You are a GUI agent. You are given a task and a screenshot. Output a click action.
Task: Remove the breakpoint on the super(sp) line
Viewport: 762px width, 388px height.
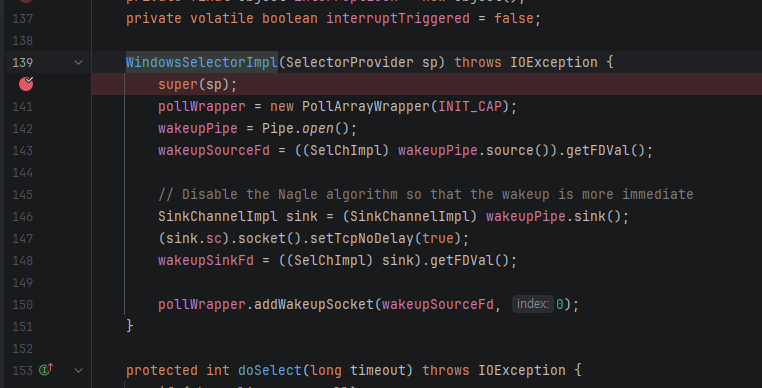(26, 84)
